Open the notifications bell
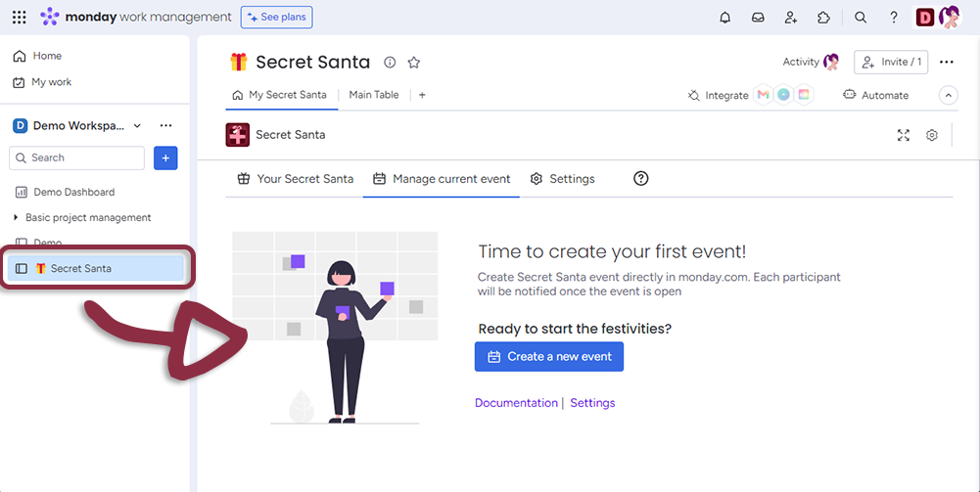The height and width of the screenshot is (492, 980). [x=725, y=18]
